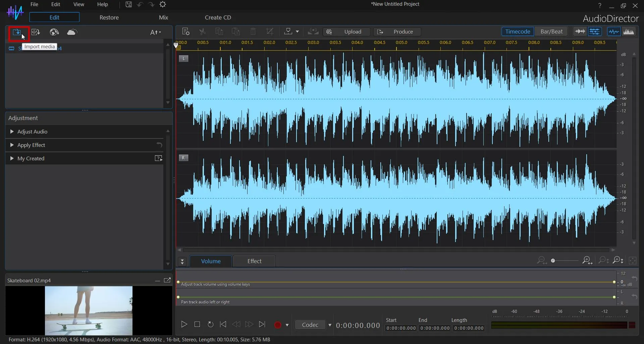
Task: Click the Produce button
Action: [403, 32]
